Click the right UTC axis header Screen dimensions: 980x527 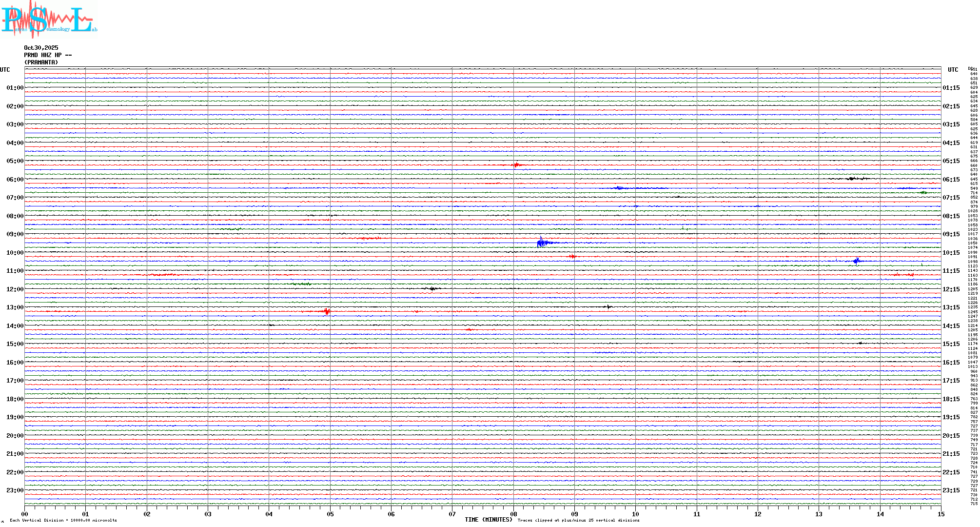pyautogui.click(x=953, y=70)
